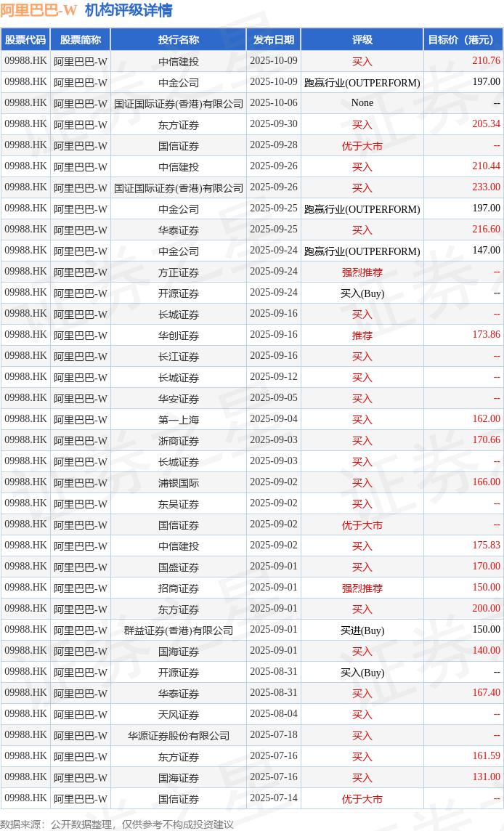This screenshot has width=504, height=831.
Task: Click target price 140.00
Action: 486,650
